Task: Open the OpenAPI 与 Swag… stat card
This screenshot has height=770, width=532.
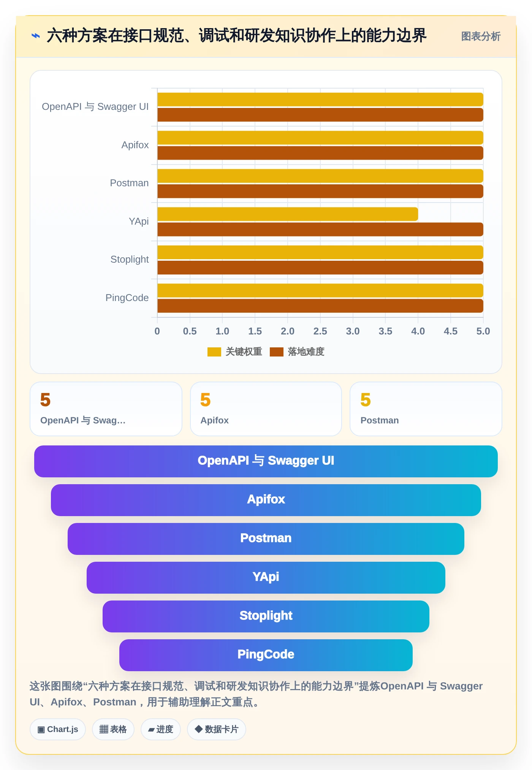Action: point(106,409)
